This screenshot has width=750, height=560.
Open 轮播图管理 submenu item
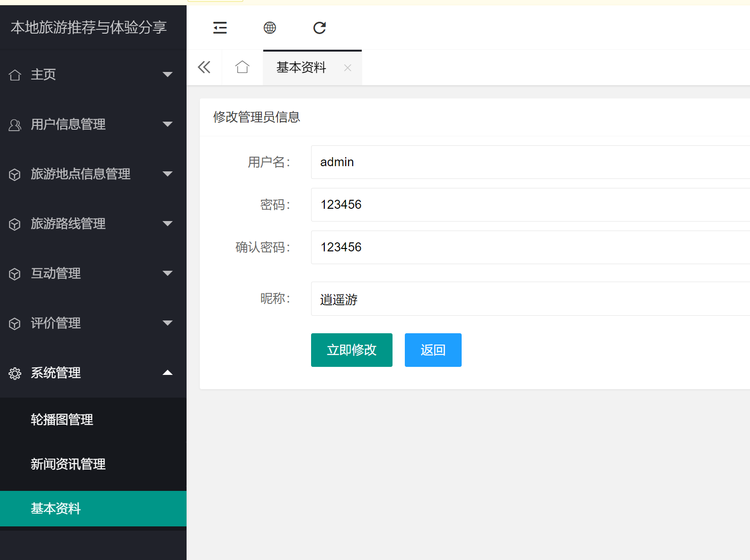(x=93, y=419)
